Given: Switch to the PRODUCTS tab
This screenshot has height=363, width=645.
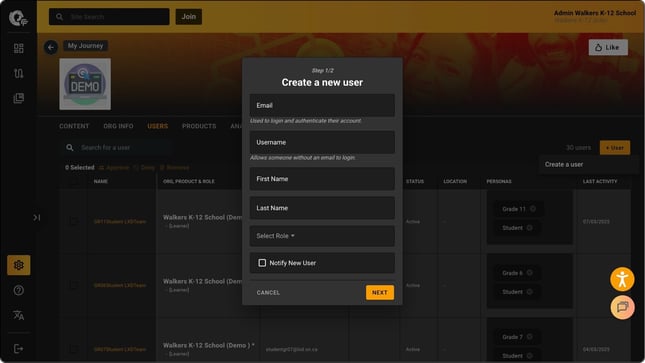Looking at the screenshot, I should (199, 126).
